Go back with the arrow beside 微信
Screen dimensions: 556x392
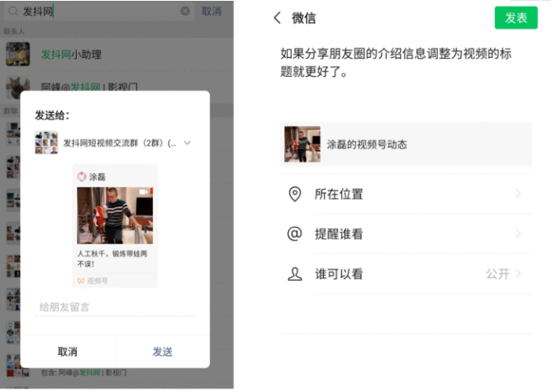(278, 17)
